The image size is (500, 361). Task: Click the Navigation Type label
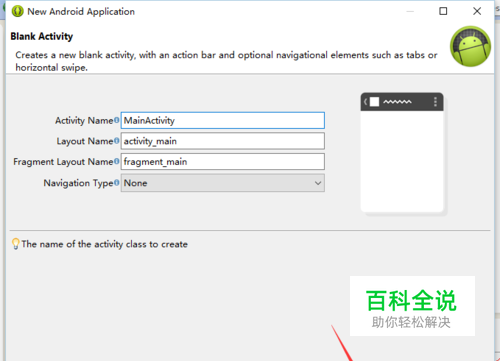coord(78,183)
